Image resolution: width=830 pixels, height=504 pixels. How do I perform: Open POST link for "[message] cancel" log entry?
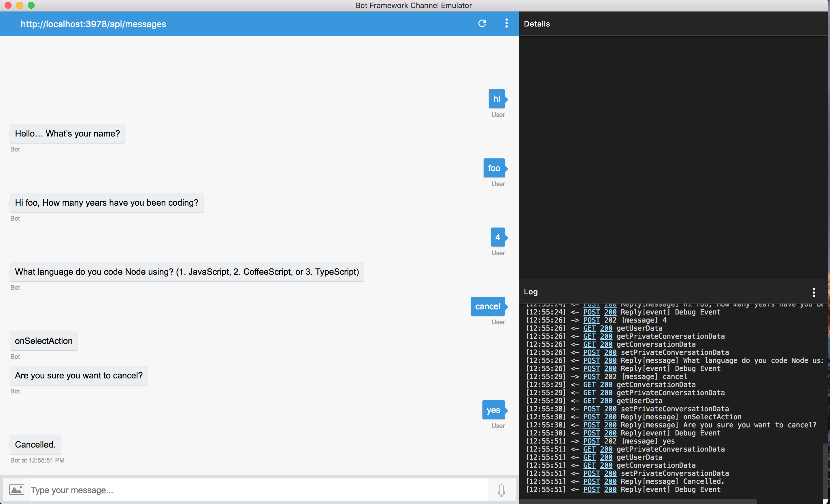tap(591, 376)
